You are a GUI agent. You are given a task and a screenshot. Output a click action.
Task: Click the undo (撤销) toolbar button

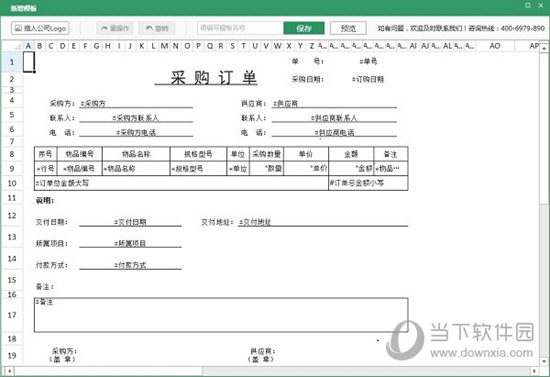tap(156, 28)
